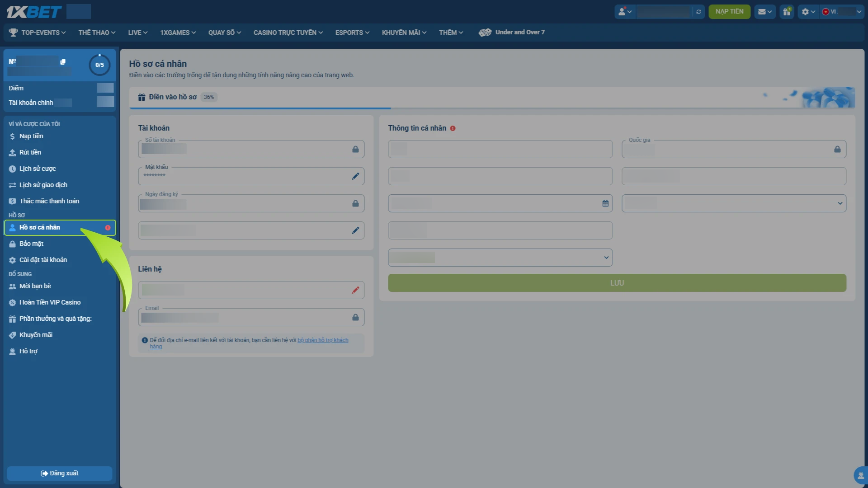The height and width of the screenshot is (488, 868).
Task: Open the CASINO TRỰC TUYẾN menu
Action: tap(288, 33)
